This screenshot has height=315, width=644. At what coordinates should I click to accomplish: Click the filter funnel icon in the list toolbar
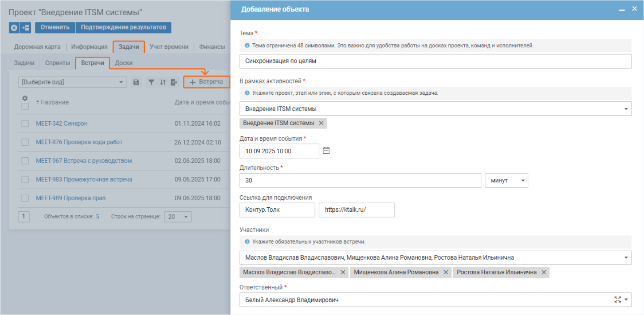(x=151, y=82)
